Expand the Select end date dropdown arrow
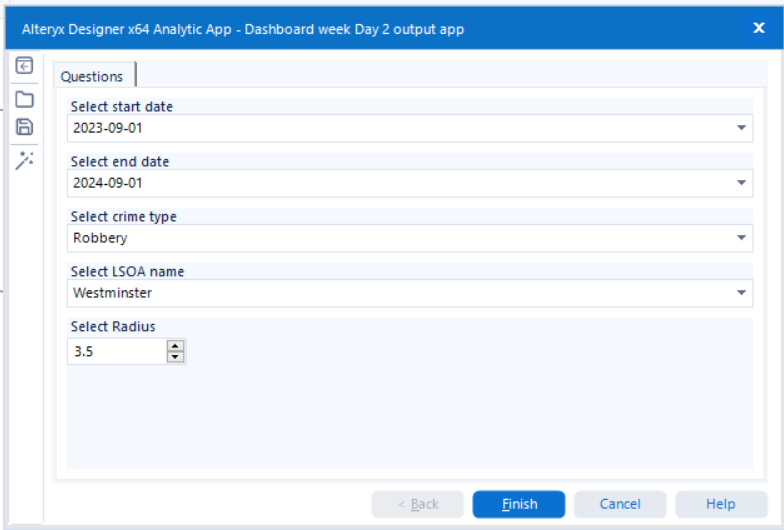784x530 pixels. (x=741, y=183)
